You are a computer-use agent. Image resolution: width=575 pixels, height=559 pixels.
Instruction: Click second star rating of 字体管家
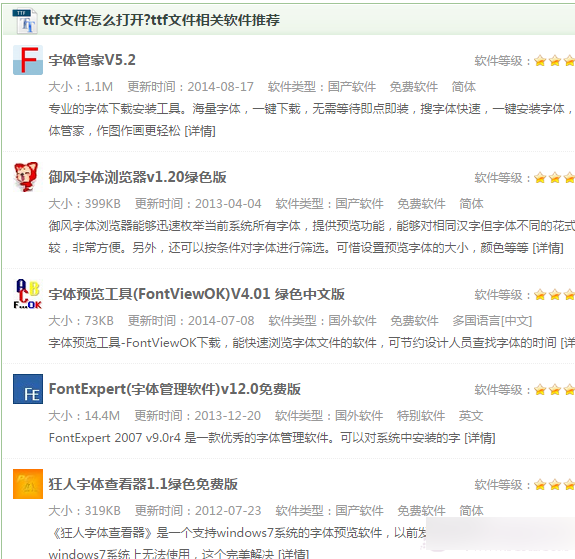(x=555, y=61)
